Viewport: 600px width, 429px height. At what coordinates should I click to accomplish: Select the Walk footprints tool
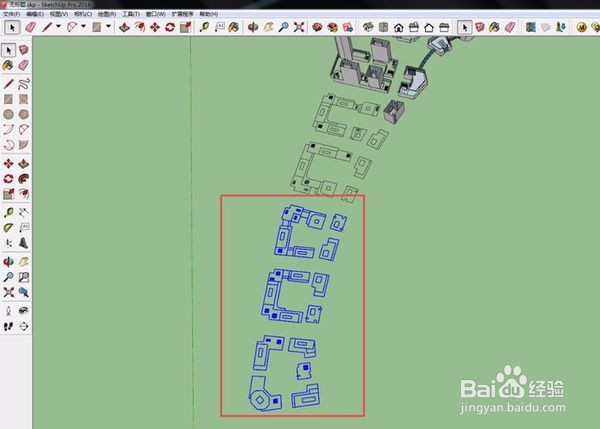click(x=8, y=326)
